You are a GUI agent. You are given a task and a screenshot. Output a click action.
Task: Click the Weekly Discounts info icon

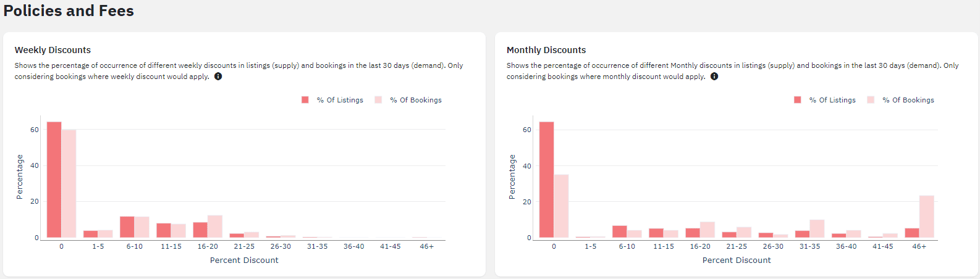tap(218, 77)
